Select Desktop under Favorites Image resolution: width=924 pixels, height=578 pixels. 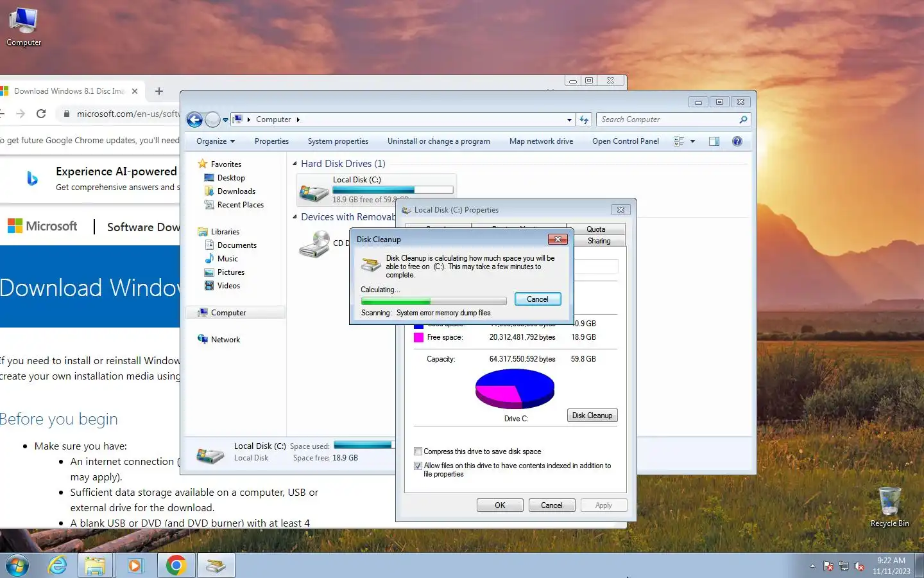pos(231,178)
